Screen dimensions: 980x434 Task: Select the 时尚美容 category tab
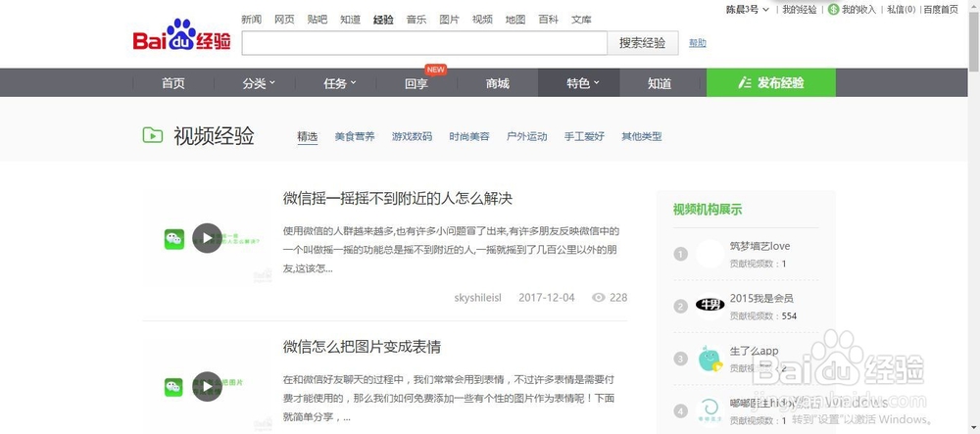(x=469, y=137)
